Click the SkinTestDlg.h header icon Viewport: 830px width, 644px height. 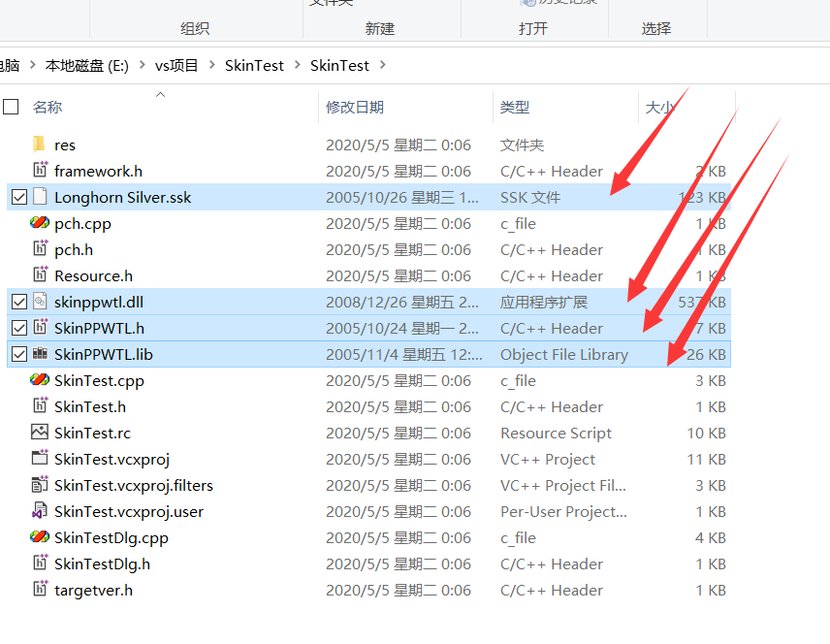click(40, 563)
